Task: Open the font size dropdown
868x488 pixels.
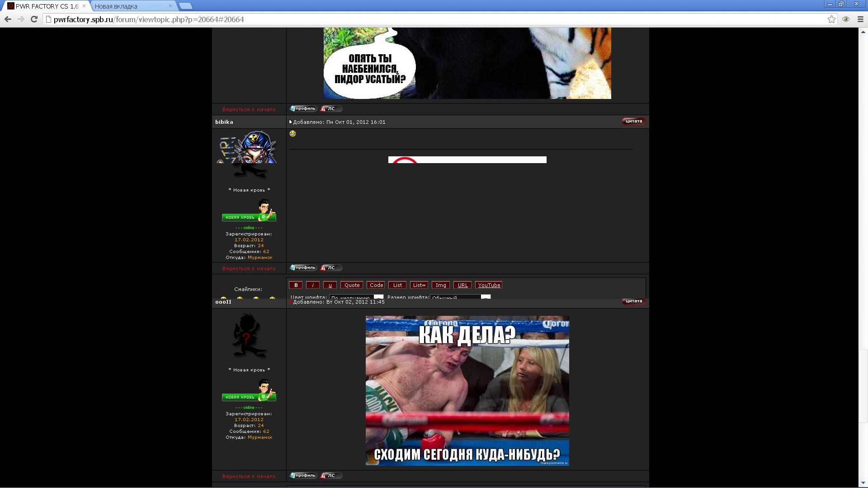Action: (x=460, y=297)
